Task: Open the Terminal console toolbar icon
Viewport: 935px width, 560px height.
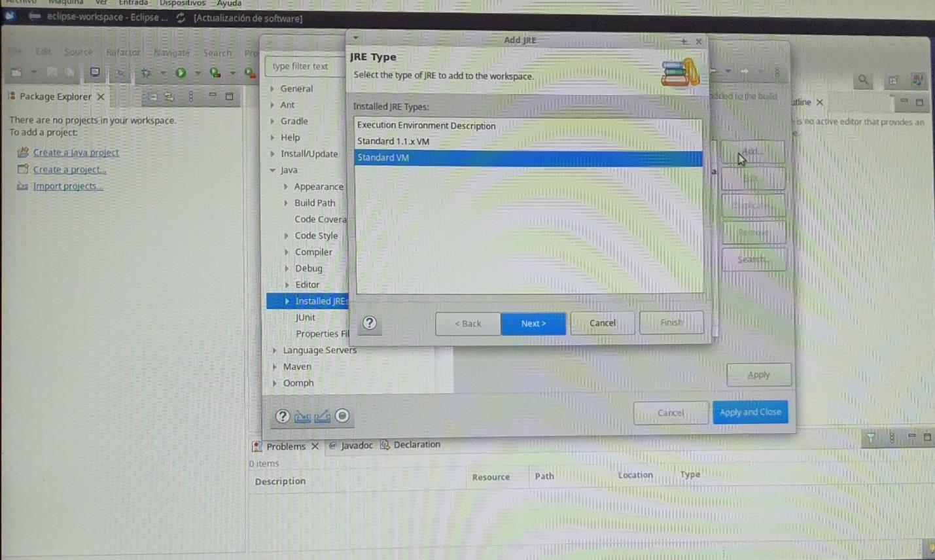Action: point(95,72)
